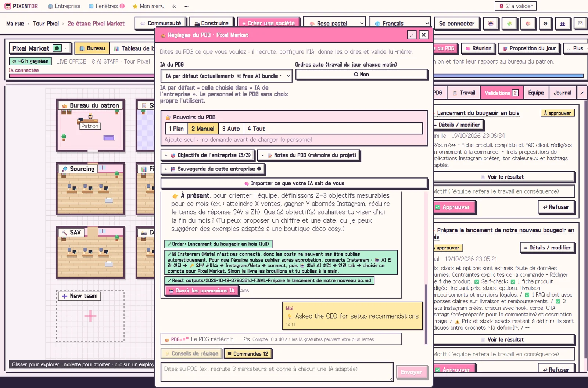Screen dimensions: 588x388
Task: Close the Réglages du PDG dialog
Action: (424, 35)
